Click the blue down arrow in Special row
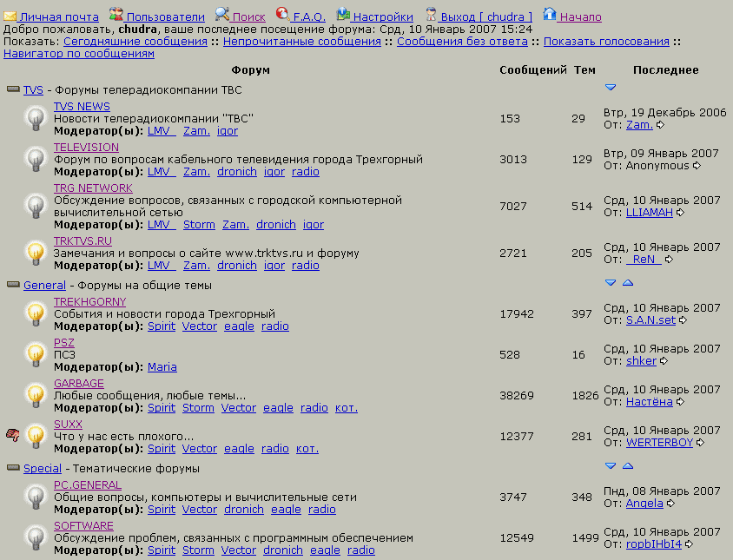Image resolution: width=733 pixels, height=560 pixels. coord(611,466)
